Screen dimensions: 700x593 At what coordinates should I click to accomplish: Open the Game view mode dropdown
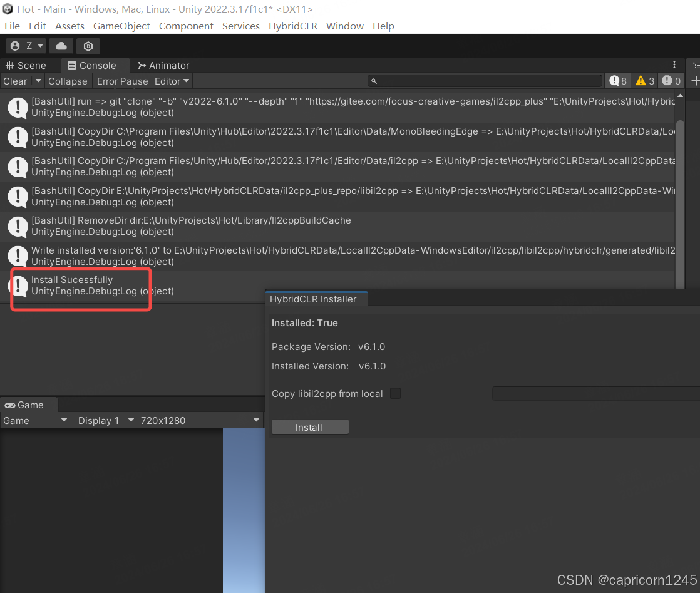35,421
